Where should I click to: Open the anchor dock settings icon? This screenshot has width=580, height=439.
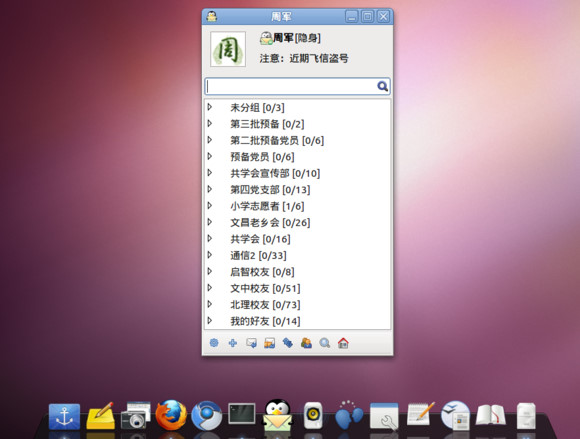coord(64,416)
